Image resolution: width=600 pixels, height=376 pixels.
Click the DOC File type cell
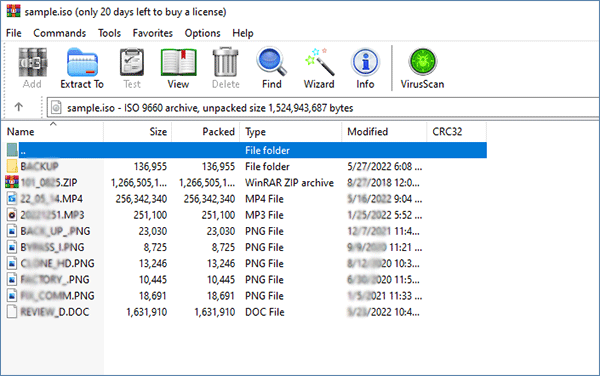tap(264, 312)
